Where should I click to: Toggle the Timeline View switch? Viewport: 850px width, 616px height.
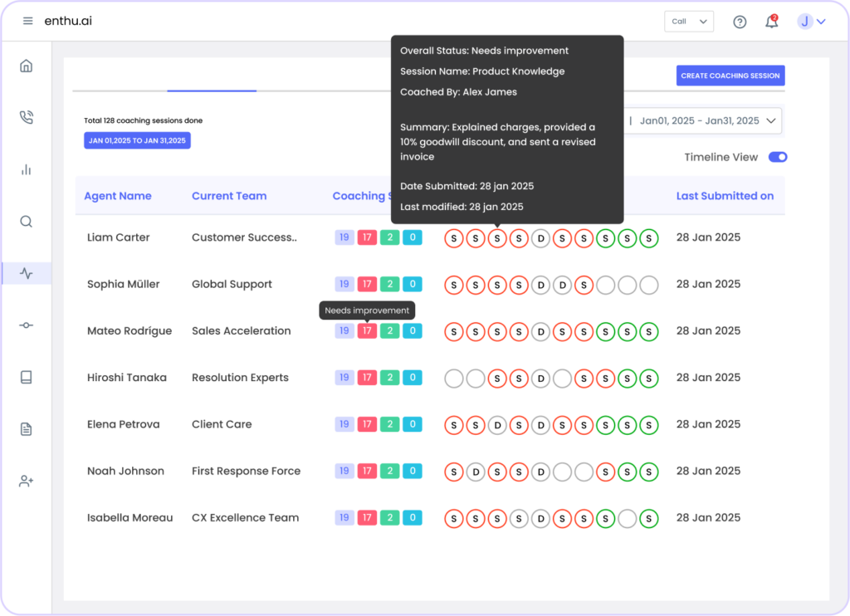tap(778, 157)
